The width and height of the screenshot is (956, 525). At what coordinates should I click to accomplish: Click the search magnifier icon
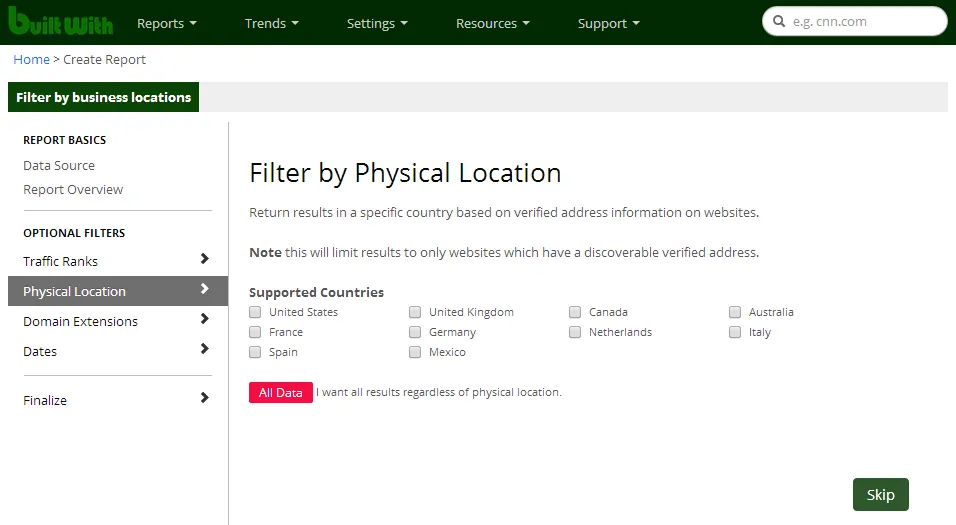coord(779,21)
